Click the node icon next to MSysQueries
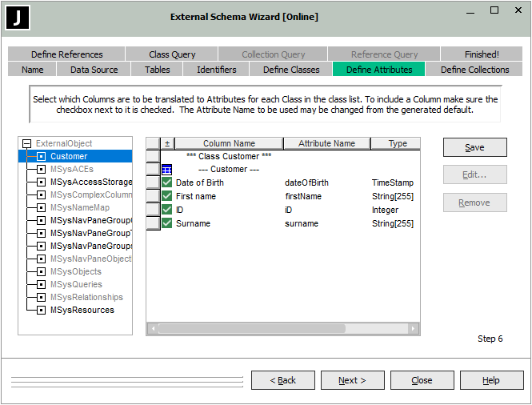532x405 pixels. (41, 284)
